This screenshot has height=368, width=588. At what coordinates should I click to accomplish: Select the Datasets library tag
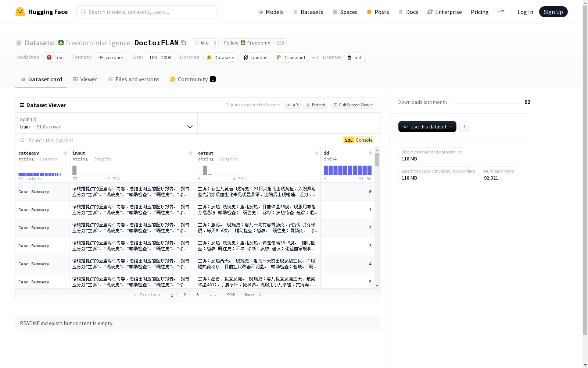220,57
